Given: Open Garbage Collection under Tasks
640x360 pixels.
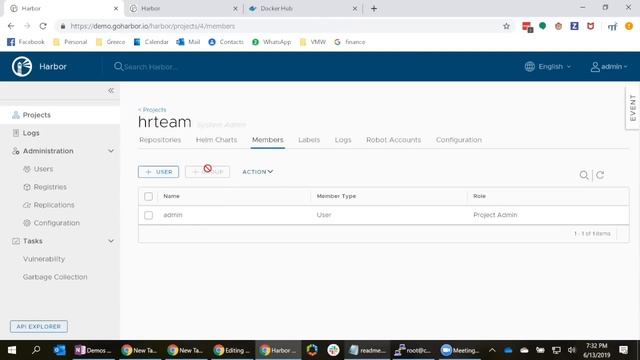Looking at the screenshot, I should coord(55,277).
